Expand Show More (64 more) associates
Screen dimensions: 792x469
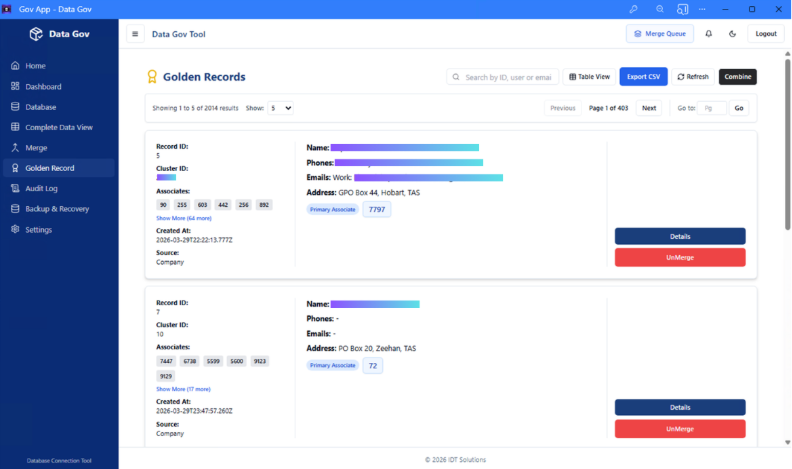point(184,218)
